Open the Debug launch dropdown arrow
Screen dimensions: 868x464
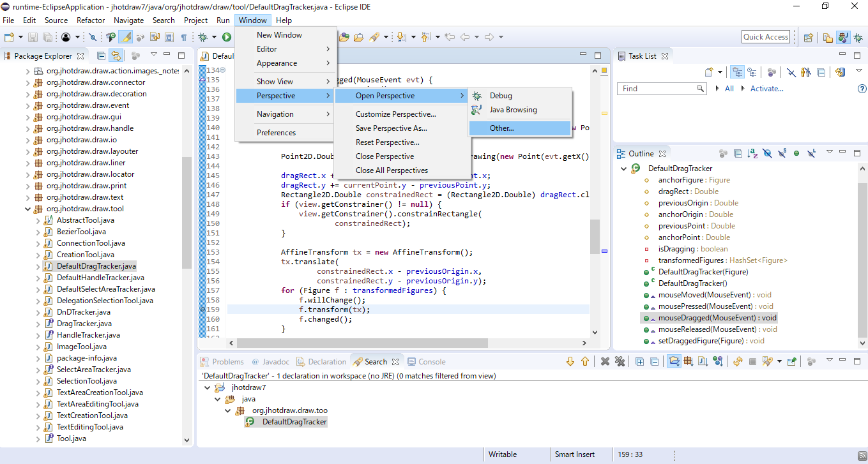tap(214, 37)
